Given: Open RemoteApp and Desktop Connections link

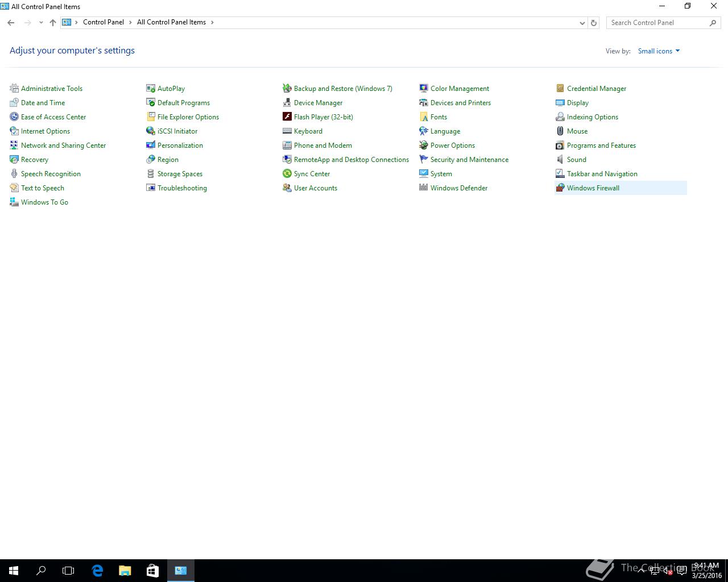Looking at the screenshot, I should point(351,159).
